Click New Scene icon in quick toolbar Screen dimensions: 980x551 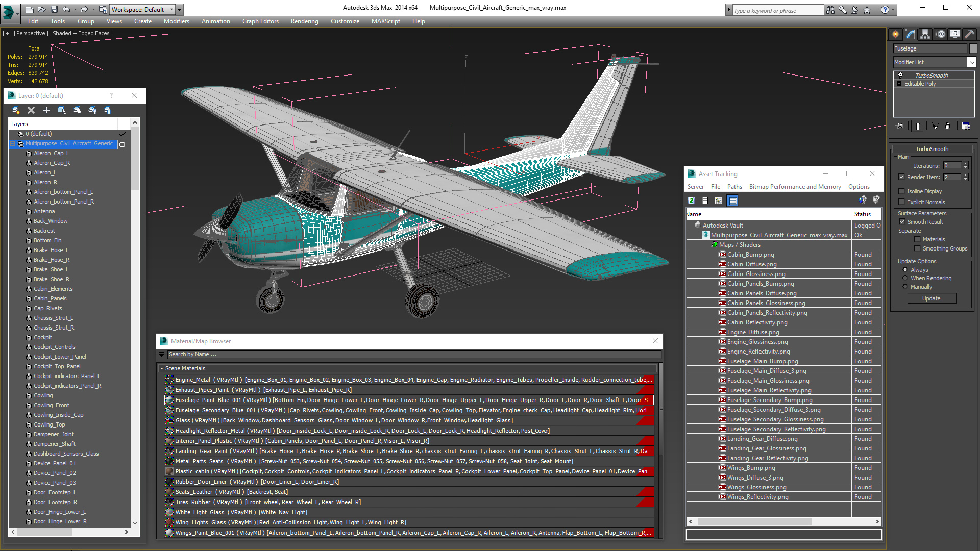(x=29, y=9)
